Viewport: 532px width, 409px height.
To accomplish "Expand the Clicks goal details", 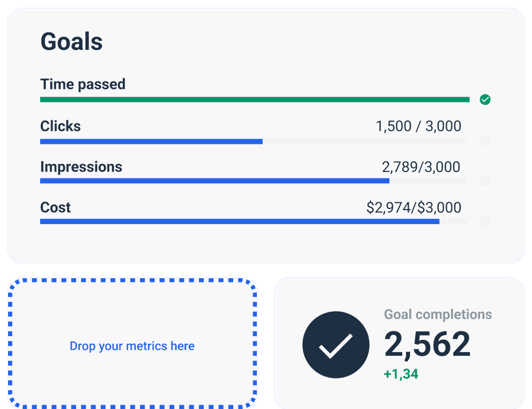I will [x=60, y=126].
